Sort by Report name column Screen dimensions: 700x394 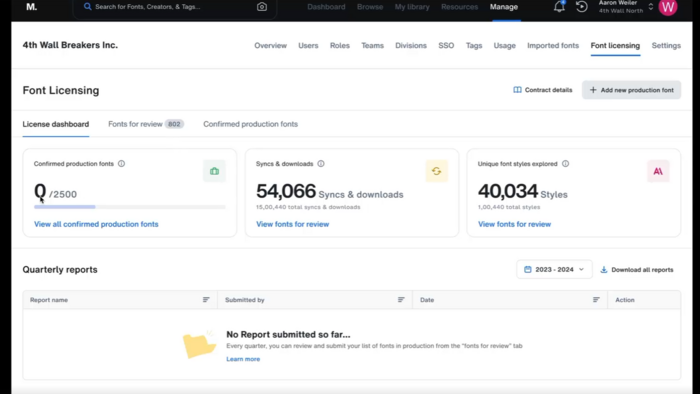point(206,300)
